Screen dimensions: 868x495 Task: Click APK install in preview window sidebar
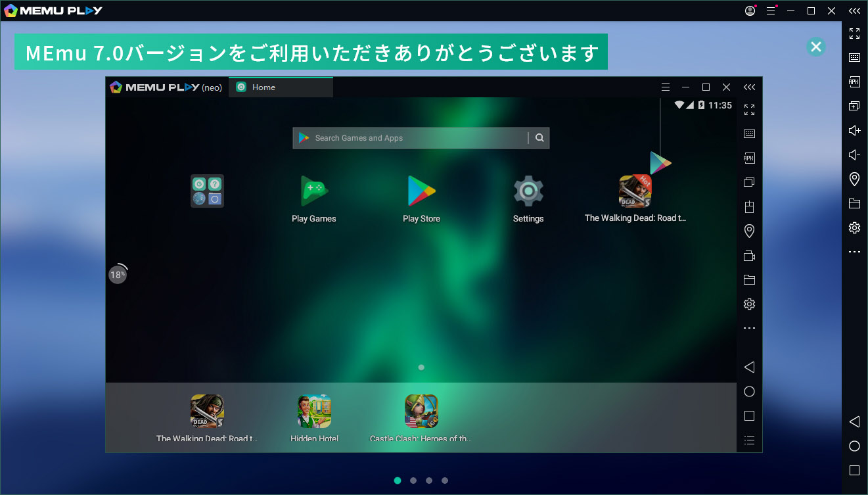tap(749, 158)
